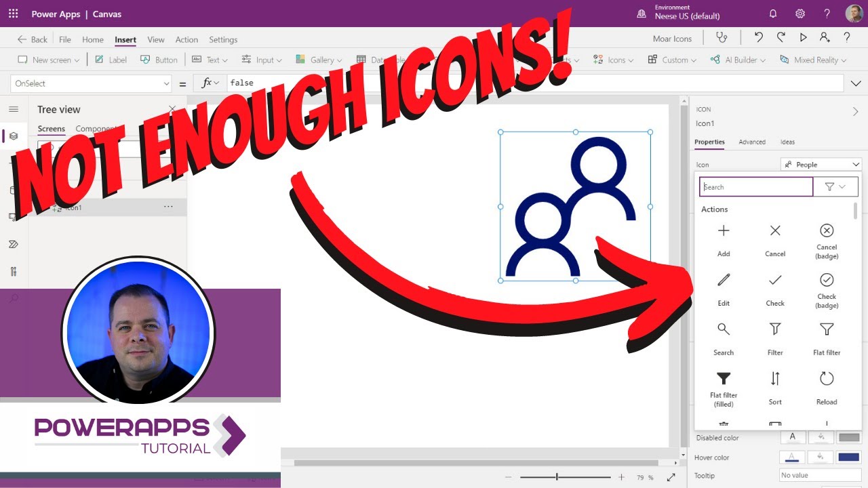The width and height of the screenshot is (868, 488).
Task: Switch to the Insert tab
Action: coord(125,39)
